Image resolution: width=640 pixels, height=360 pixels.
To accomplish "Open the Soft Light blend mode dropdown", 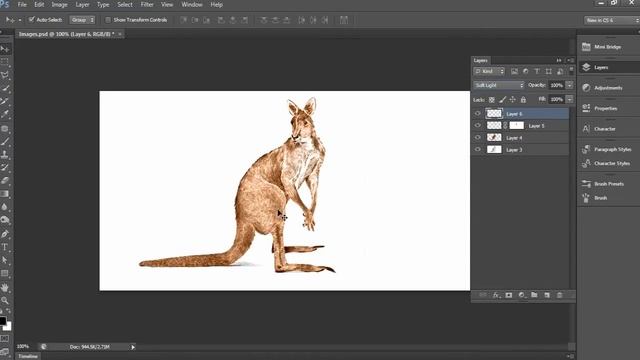I will (499, 85).
